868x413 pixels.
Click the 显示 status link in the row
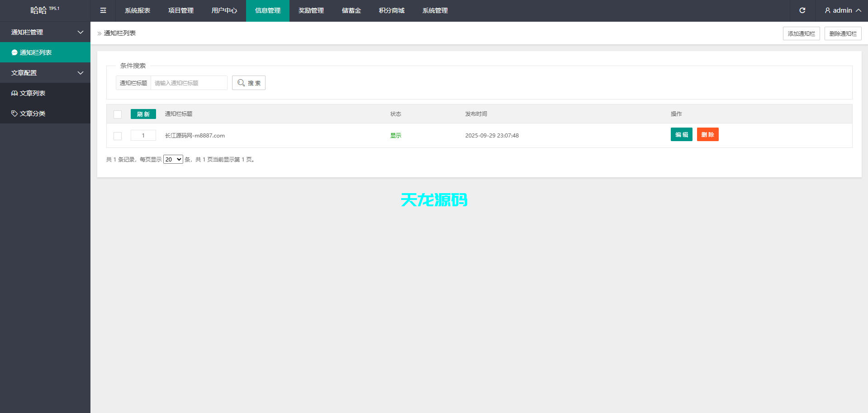(x=395, y=135)
